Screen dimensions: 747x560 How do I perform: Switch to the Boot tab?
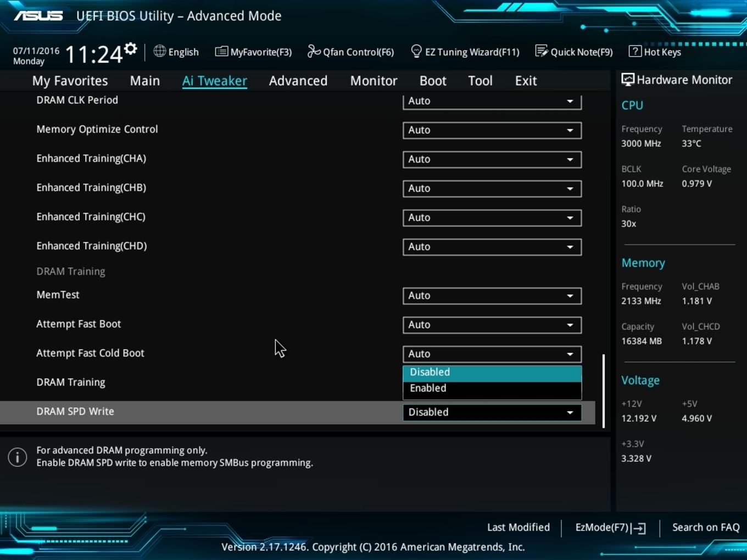pos(433,81)
